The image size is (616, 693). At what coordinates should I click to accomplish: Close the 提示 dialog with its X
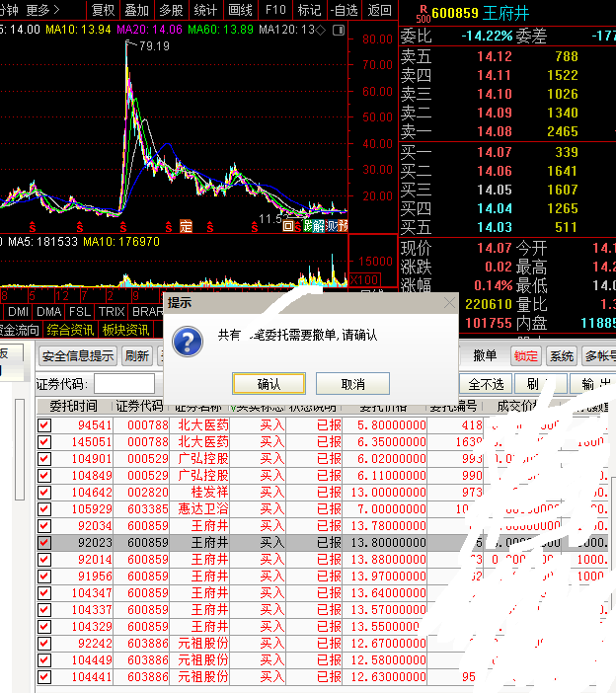pyautogui.click(x=449, y=303)
